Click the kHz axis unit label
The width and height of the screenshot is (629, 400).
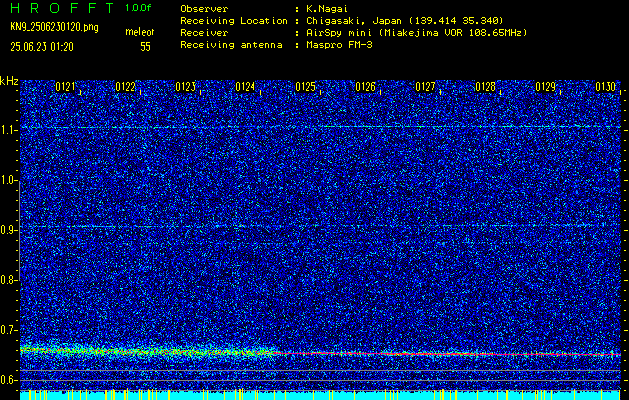9,81
